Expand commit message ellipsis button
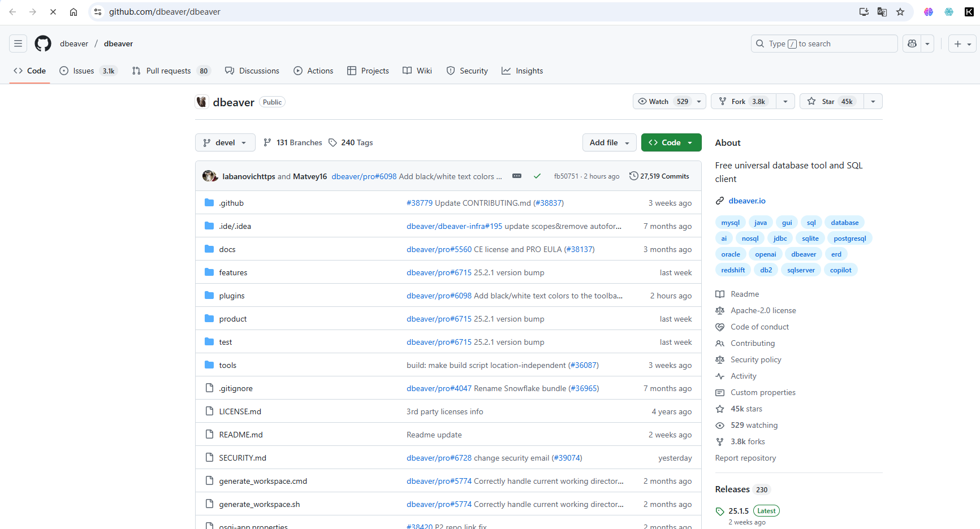 pos(517,176)
